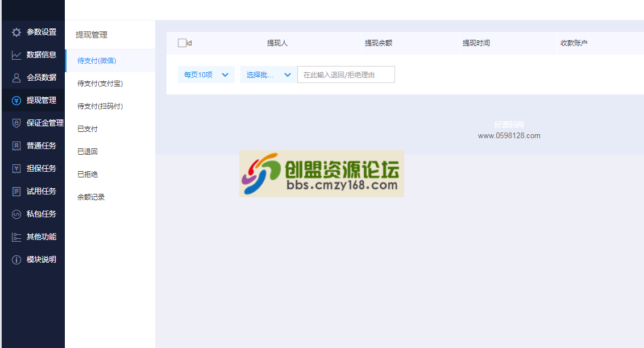
Task: Open the 每页10项 page size dropdown
Action: tap(206, 75)
